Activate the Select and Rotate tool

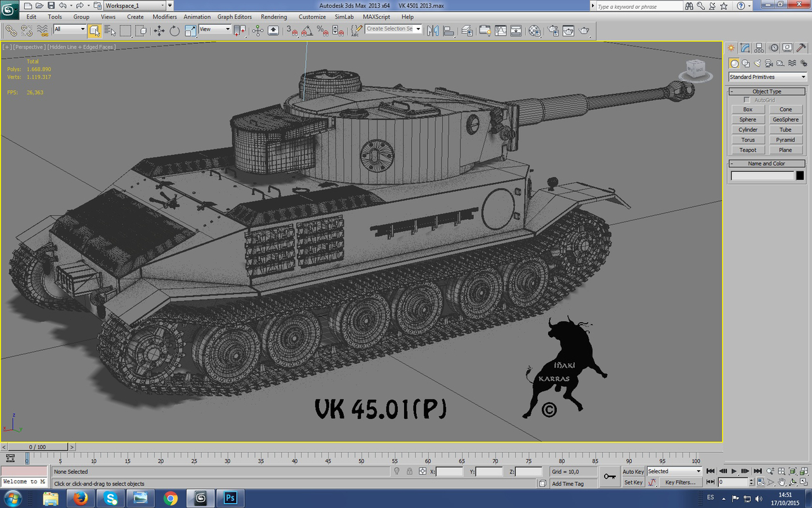(x=174, y=30)
